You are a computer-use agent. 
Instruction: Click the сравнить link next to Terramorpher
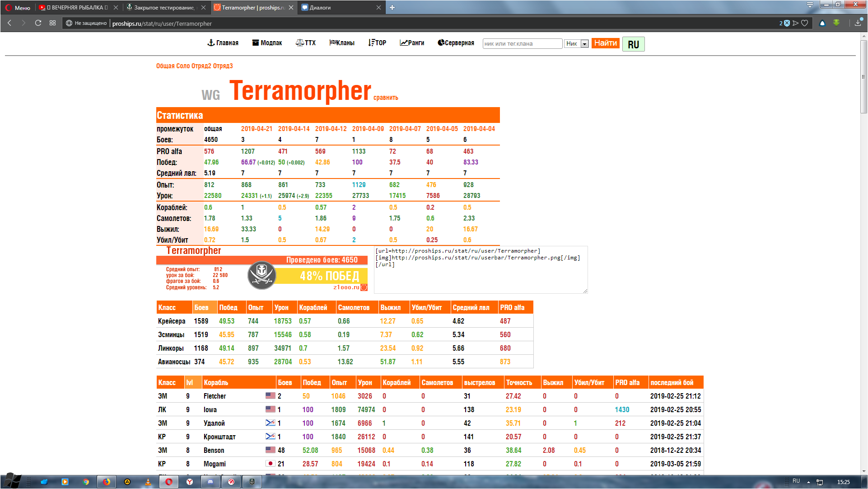pyautogui.click(x=386, y=98)
